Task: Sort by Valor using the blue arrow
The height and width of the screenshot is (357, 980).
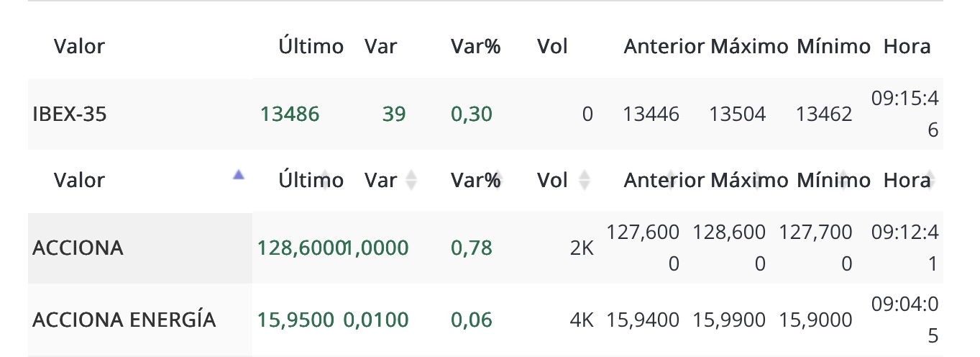Action: (239, 174)
